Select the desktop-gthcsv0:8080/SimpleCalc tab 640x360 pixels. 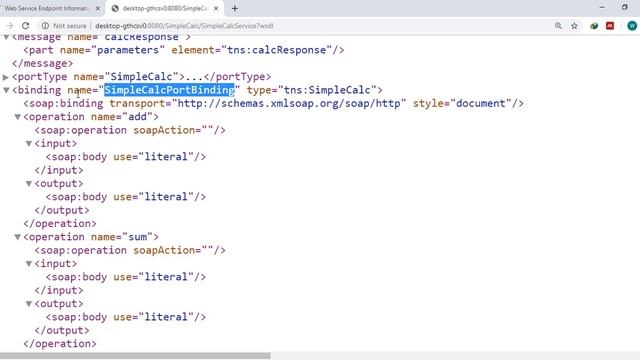point(164,8)
